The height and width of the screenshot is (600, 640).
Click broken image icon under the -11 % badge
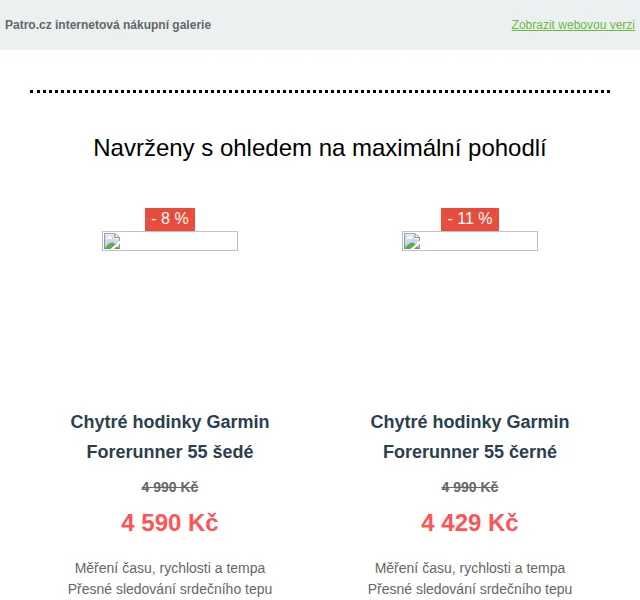[x=412, y=241]
